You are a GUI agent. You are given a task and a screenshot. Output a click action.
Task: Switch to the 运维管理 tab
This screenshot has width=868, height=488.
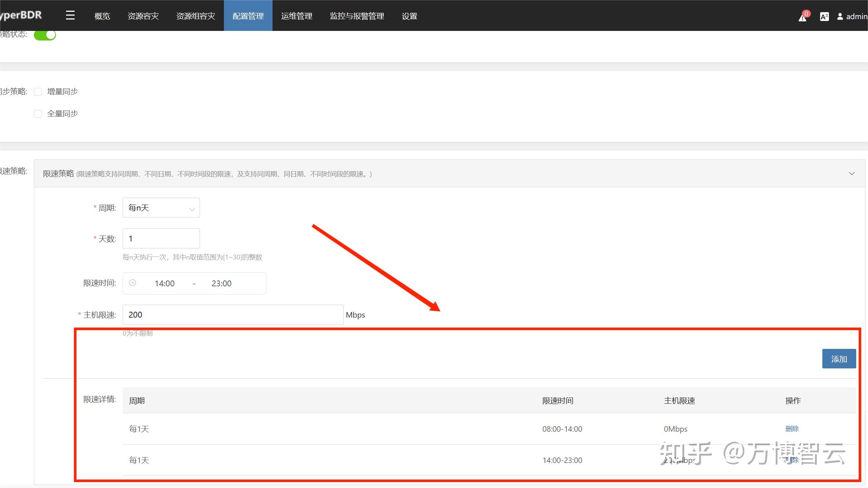click(296, 16)
